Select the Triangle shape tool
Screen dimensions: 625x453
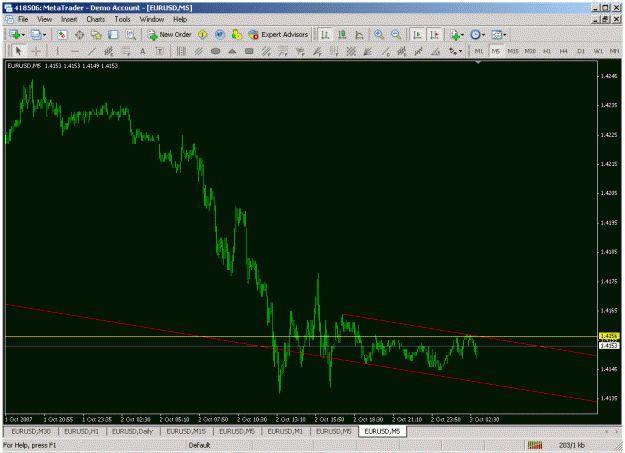pos(232,51)
